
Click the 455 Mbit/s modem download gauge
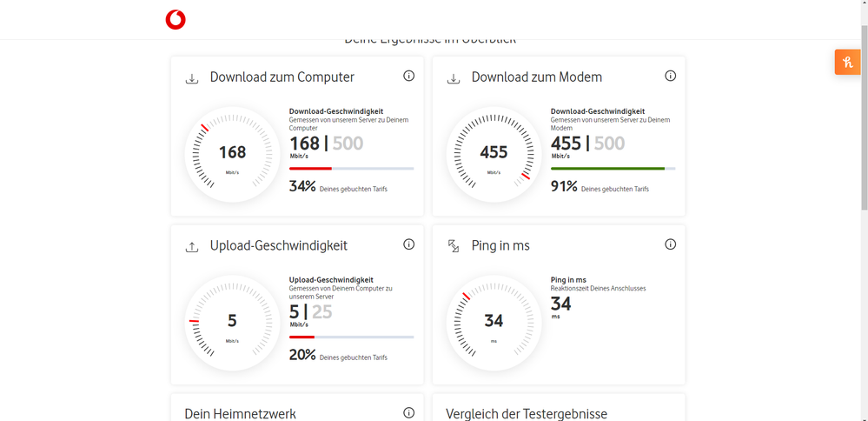pyautogui.click(x=494, y=154)
